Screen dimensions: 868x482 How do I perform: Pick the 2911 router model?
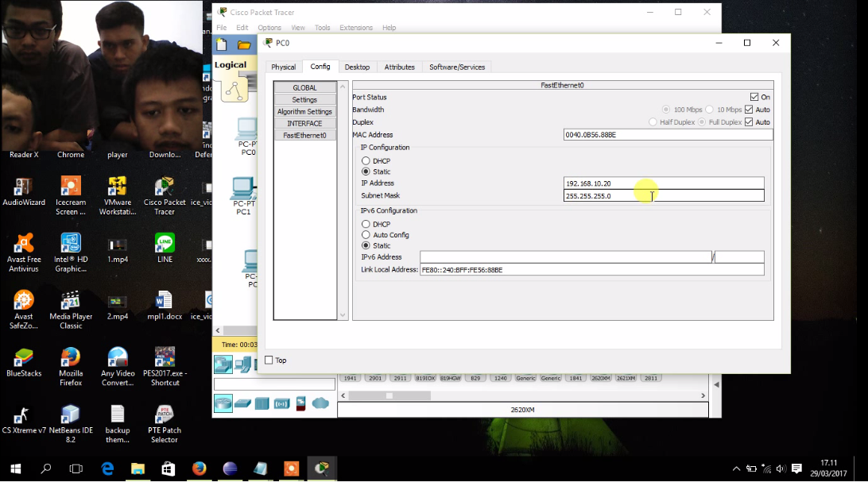(401, 378)
